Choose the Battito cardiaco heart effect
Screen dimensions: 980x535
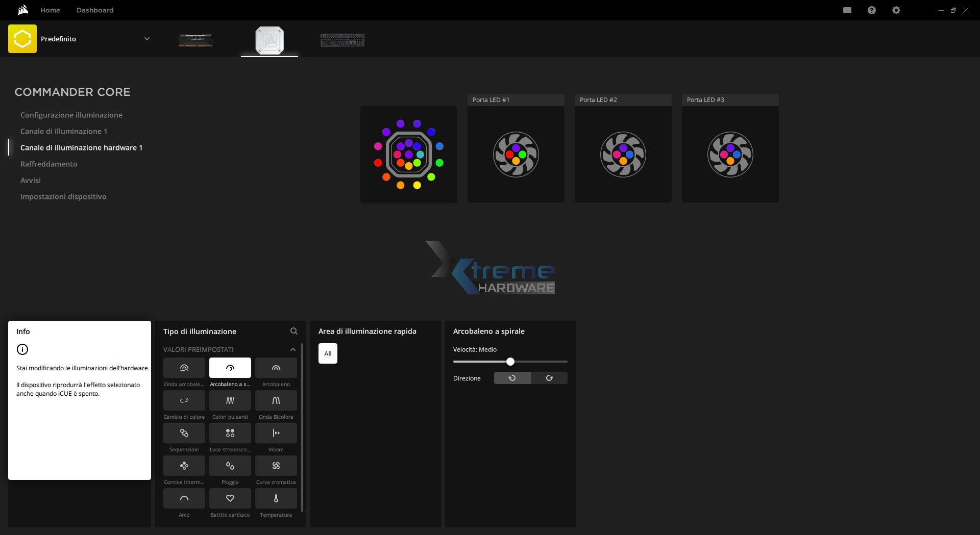coord(230,498)
